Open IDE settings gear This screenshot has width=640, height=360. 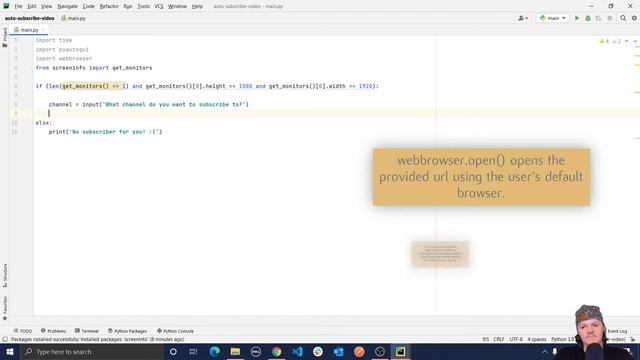[634, 18]
